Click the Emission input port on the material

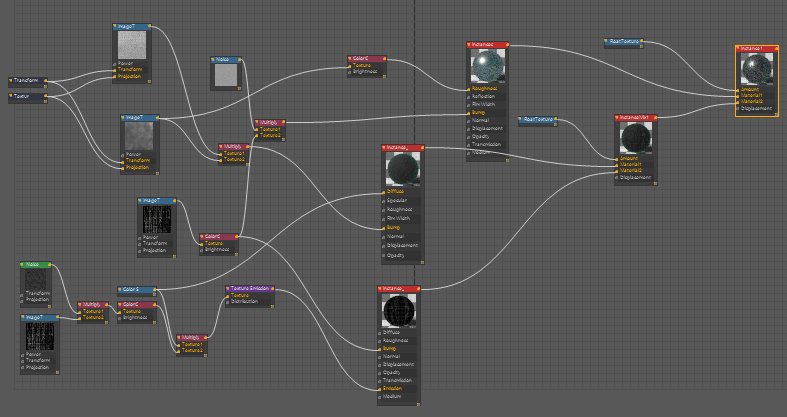(x=379, y=389)
